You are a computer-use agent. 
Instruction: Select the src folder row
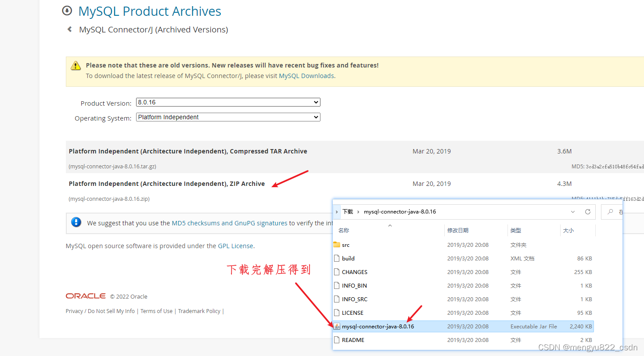click(463, 245)
